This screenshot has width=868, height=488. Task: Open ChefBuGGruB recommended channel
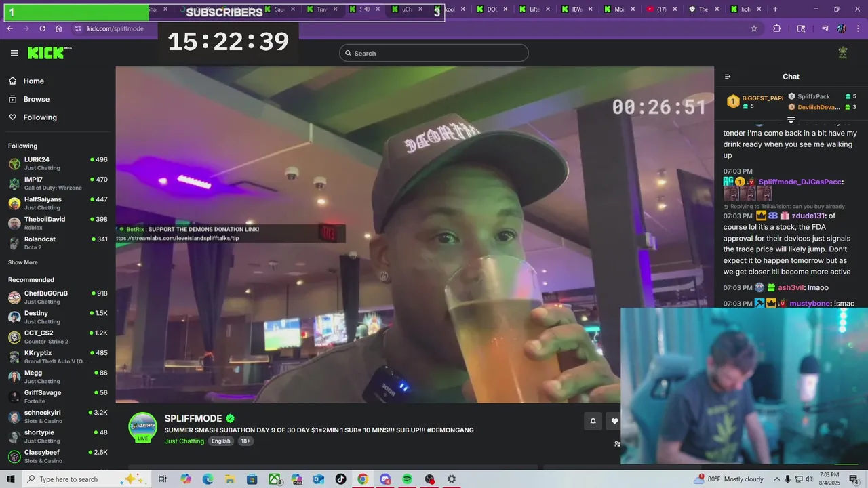[58, 297]
